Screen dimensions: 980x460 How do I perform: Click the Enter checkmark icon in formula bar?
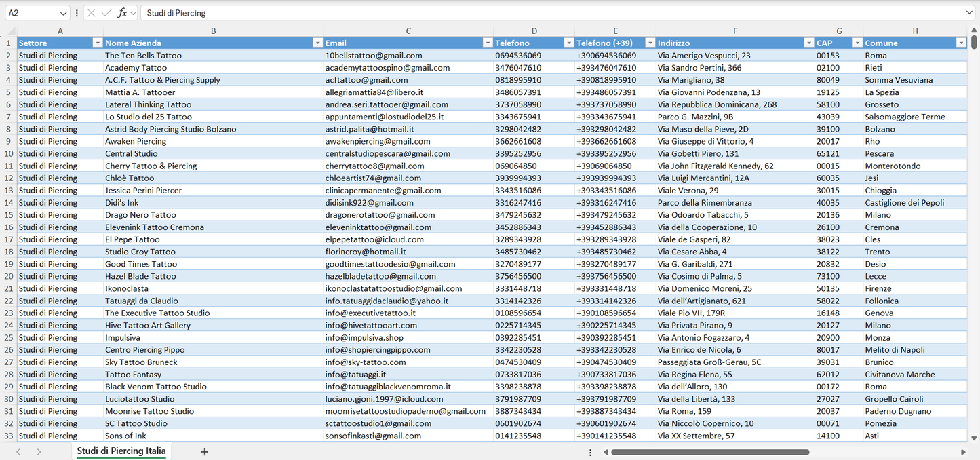pyautogui.click(x=106, y=13)
